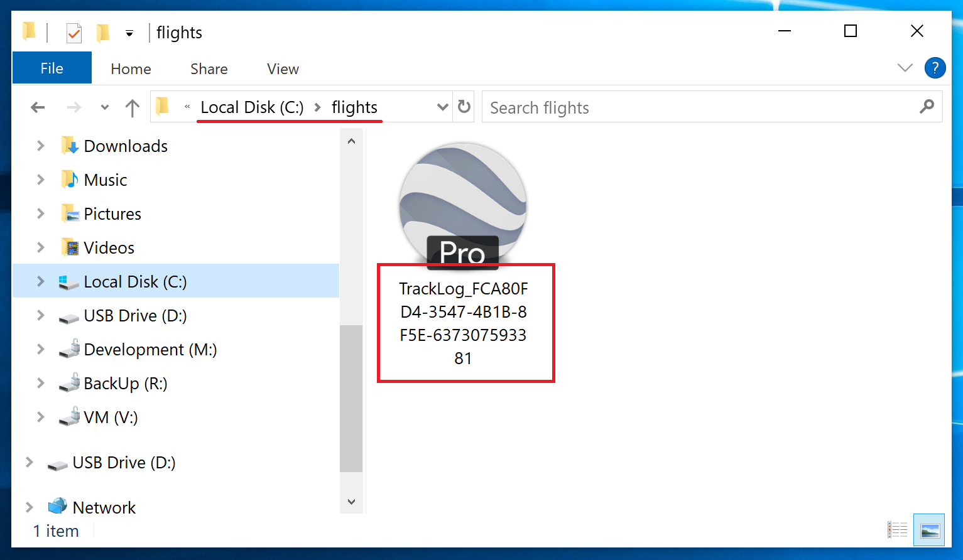Select BackUp (R:) network drive
Screen dimensions: 963x560
[126, 384]
